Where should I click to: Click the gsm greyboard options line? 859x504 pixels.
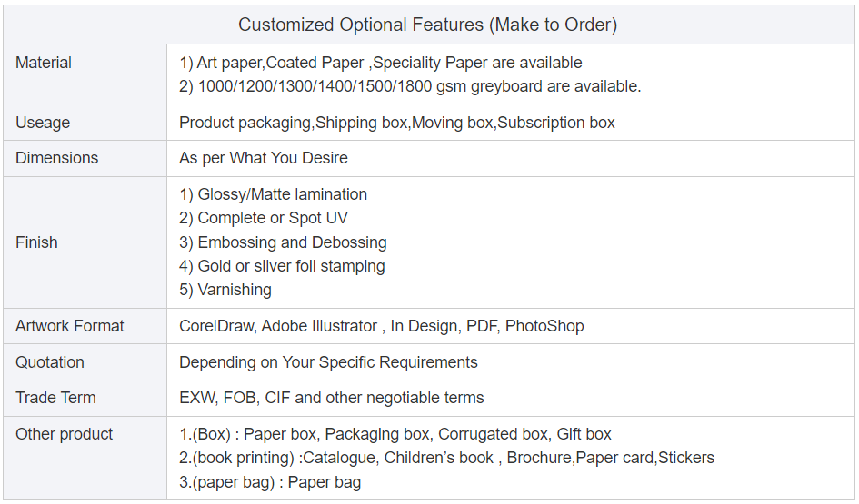click(410, 86)
